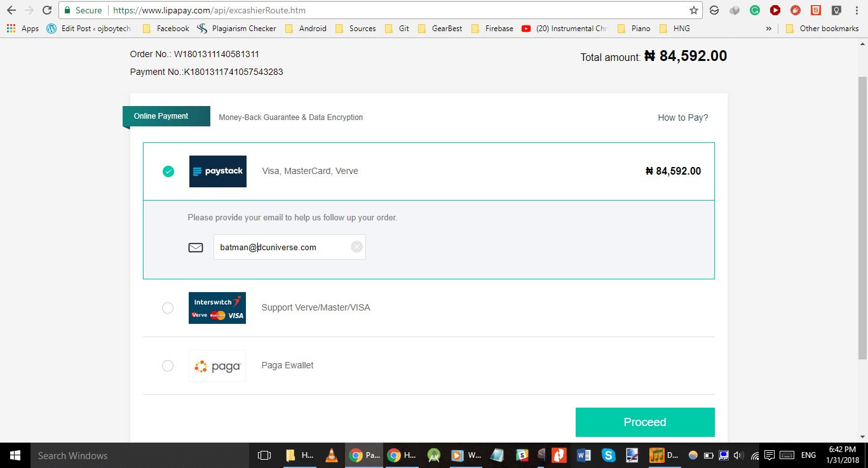Open the How to Pay? link
This screenshot has height=468, width=868.
(682, 117)
